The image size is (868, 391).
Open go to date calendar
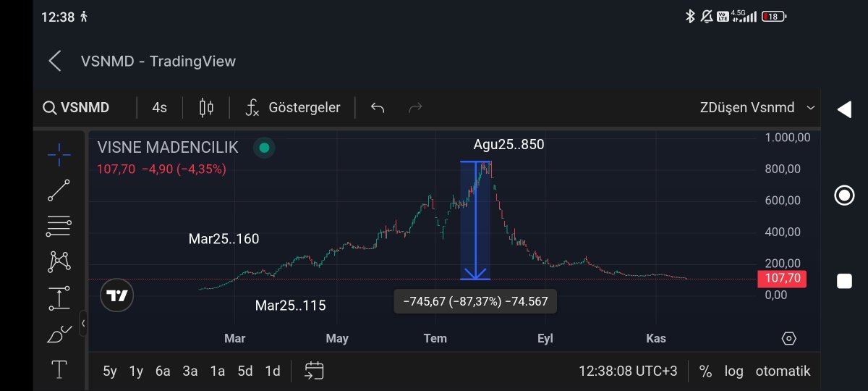point(314,371)
